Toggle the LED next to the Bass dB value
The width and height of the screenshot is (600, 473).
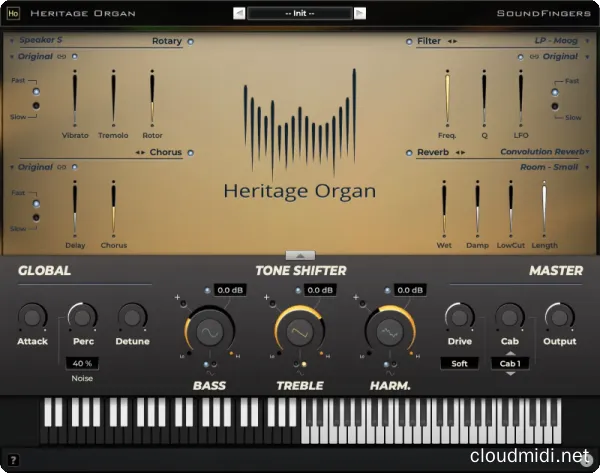tap(207, 290)
